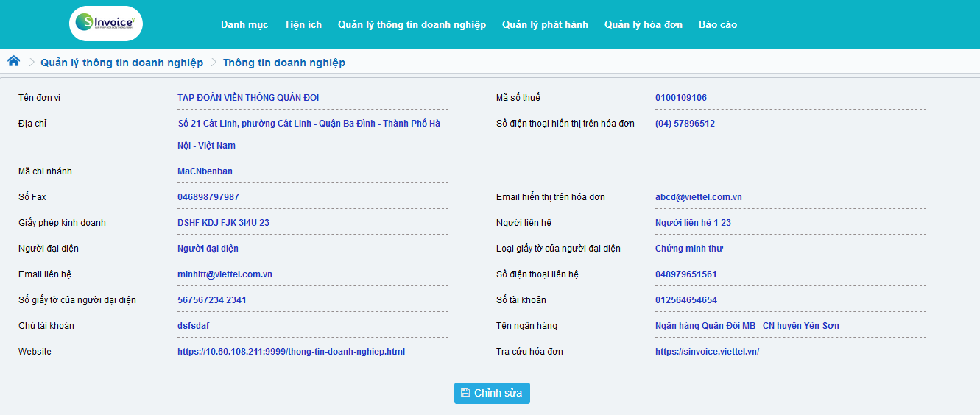Screen dimensions: 980x415
Task: Open the Báo cáo menu
Action: click(717, 24)
